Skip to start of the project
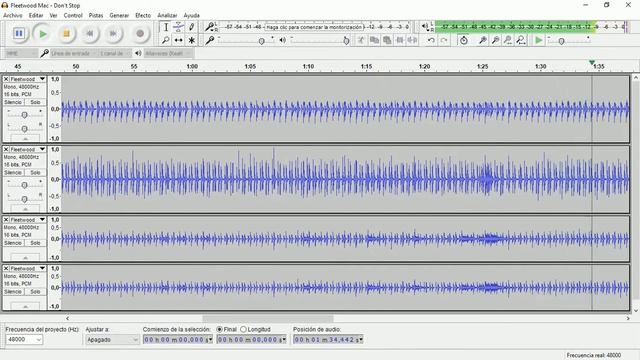This screenshot has height=360, width=640. 90,33
